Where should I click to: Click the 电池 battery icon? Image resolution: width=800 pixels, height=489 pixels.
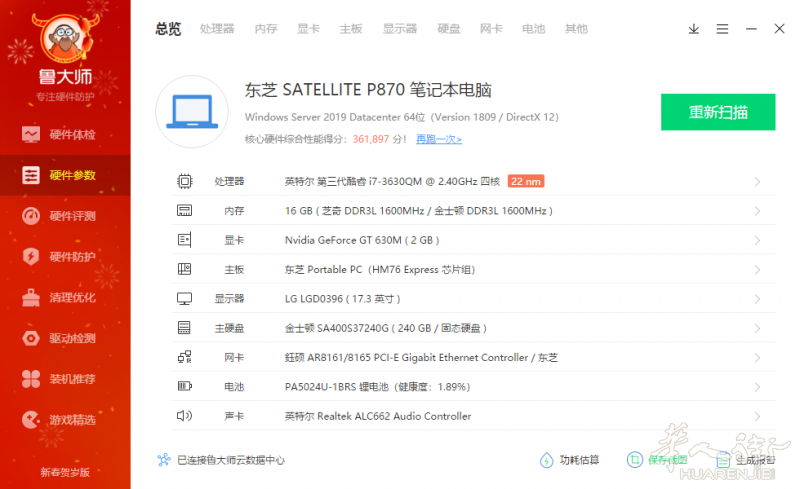[x=184, y=386]
